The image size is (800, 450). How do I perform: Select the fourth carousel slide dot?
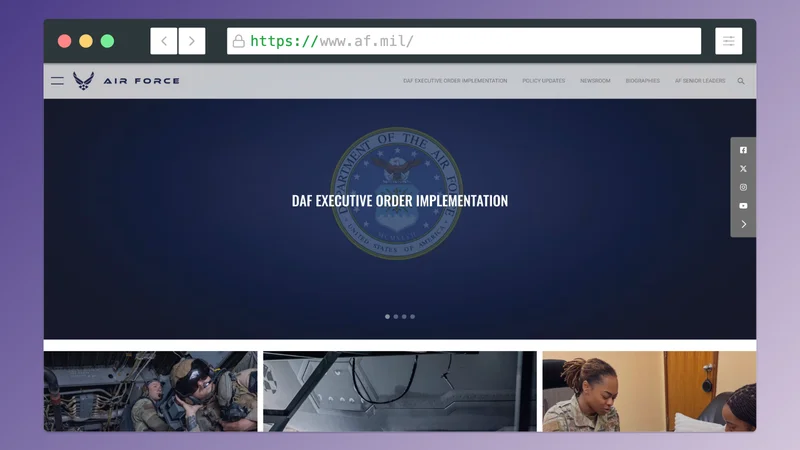coord(412,316)
